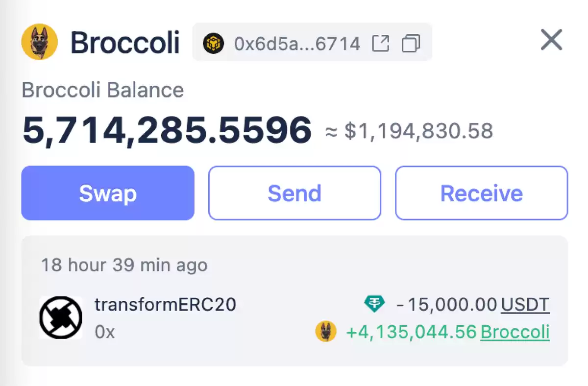Close the Broccoli token panel

tap(552, 40)
